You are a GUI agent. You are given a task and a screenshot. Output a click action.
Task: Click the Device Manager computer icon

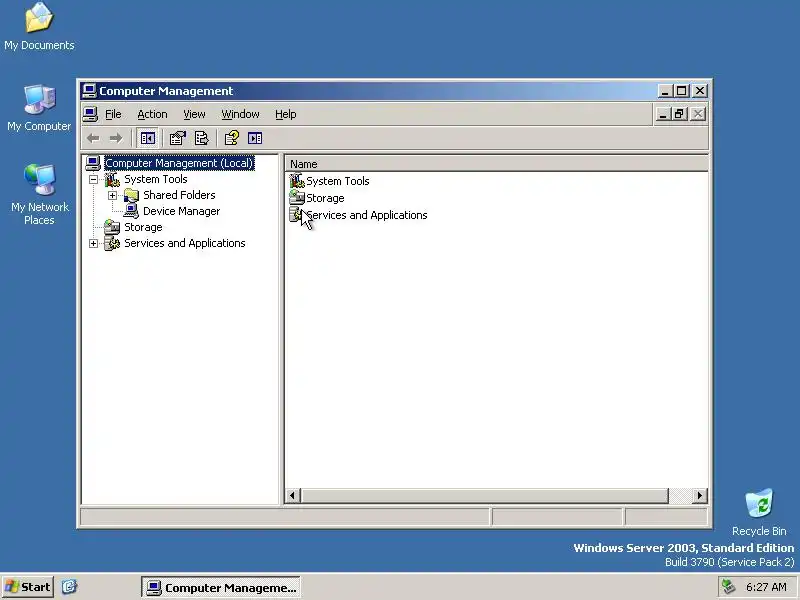click(x=131, y=211)
